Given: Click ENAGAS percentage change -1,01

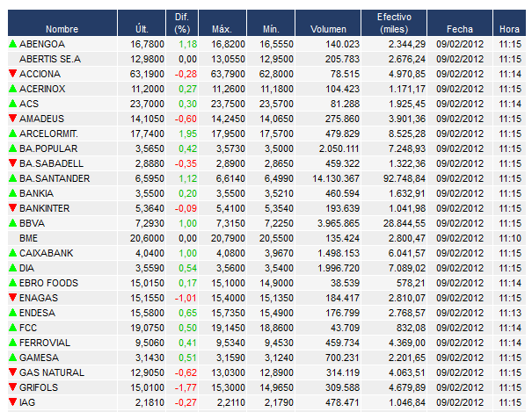Looking at the screenshot, I should [186, 298].
